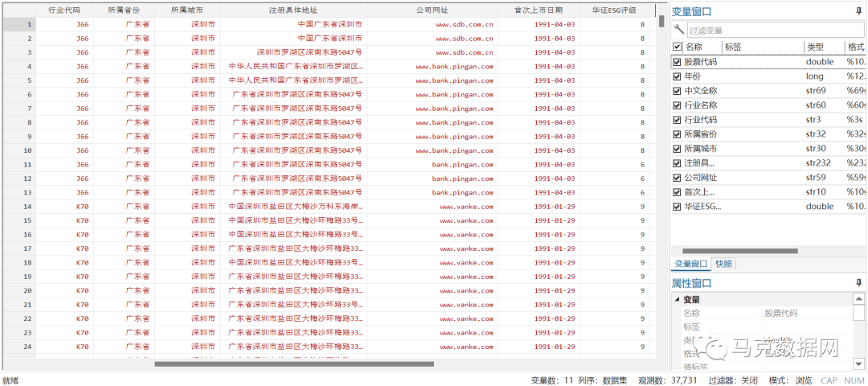Click the data grid vertical scrollbar thumb
The image size is (868, 386).
coord(661,20)
